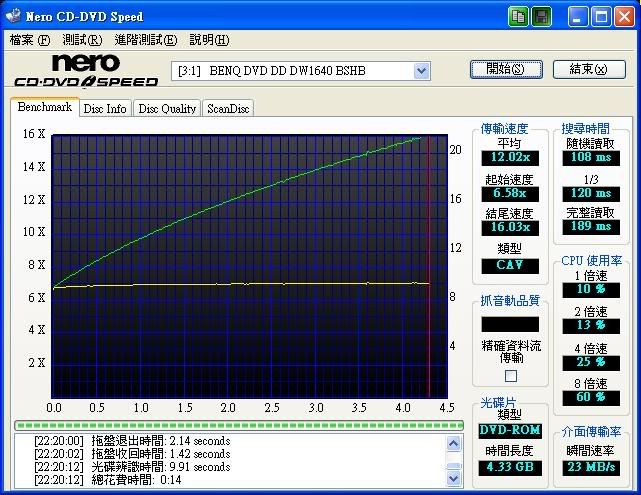This screenshot has height=495, width=641.
Task: Click the Nero CD-DVD Speed logo
Action: (84, 72)
